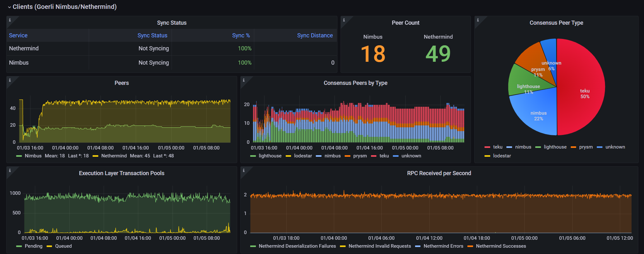Toggle lighthouse series in Consensus Peers by Type legend
644x254 pixels.
point(270,156)
